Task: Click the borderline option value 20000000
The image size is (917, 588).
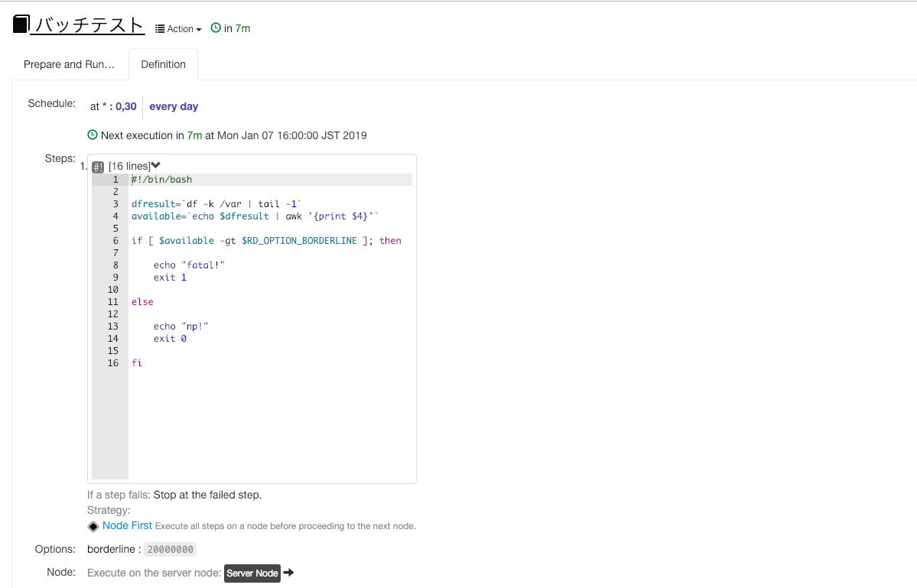Action: (171, 550)
